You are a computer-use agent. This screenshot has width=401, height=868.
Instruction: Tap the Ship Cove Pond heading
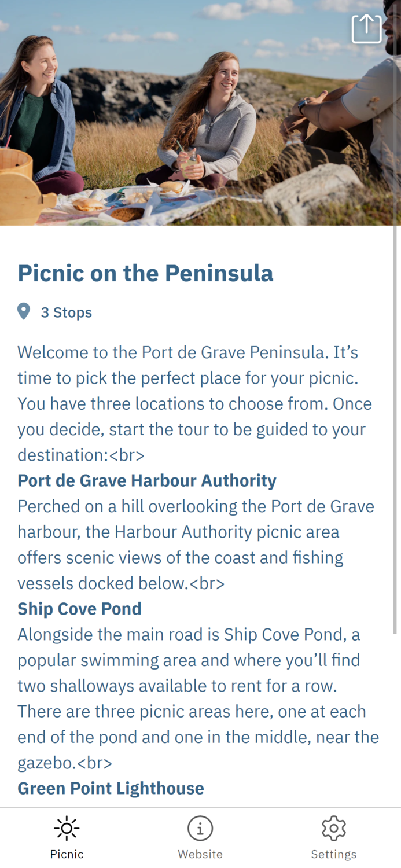80,609
